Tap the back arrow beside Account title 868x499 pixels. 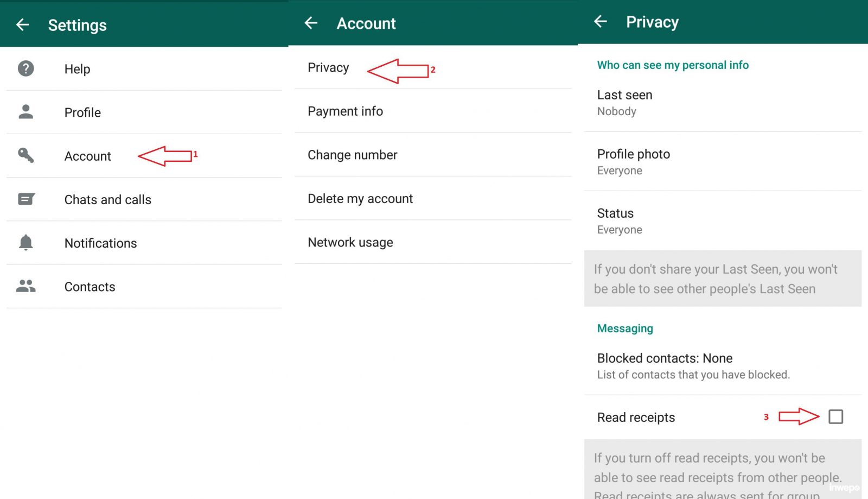(x=311, y=23)
